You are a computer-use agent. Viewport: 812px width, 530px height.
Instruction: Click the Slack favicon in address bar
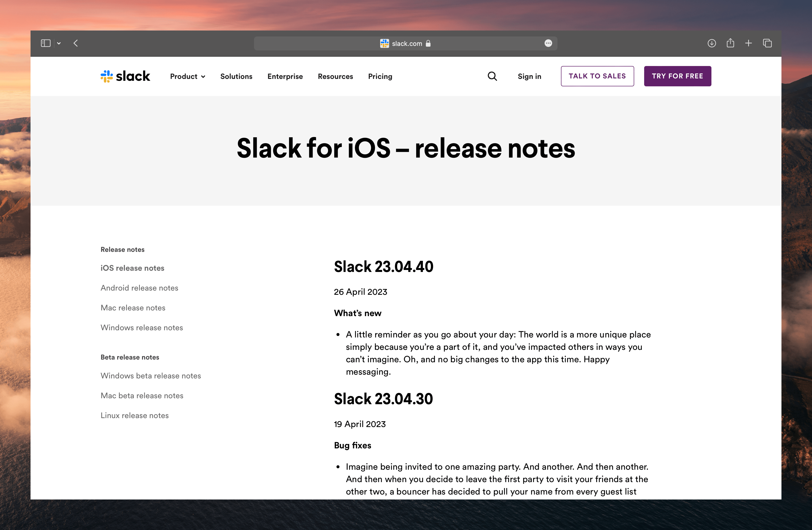(384, 43)
